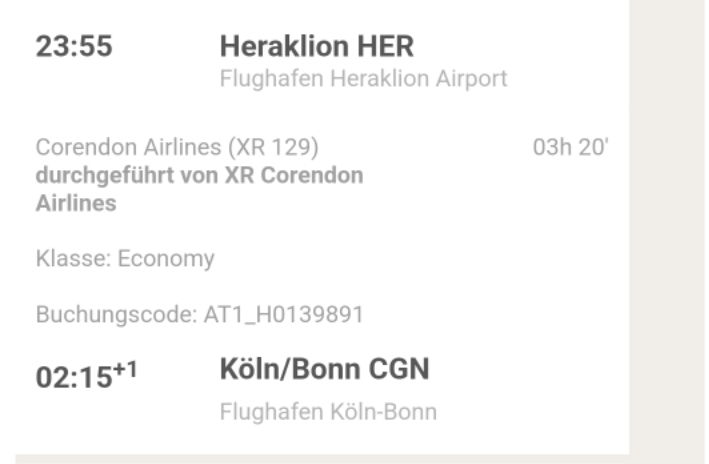709x464 pixels.
Task: Click Corendon Airlines (XR 129) flight label
Action: tap(177, 147)
